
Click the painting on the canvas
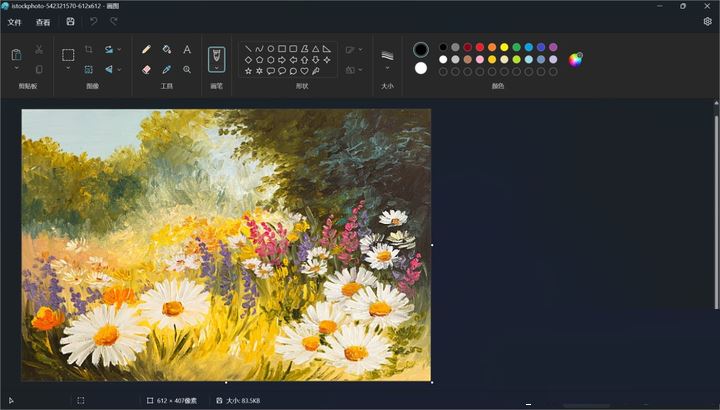[x=226, y=245]
